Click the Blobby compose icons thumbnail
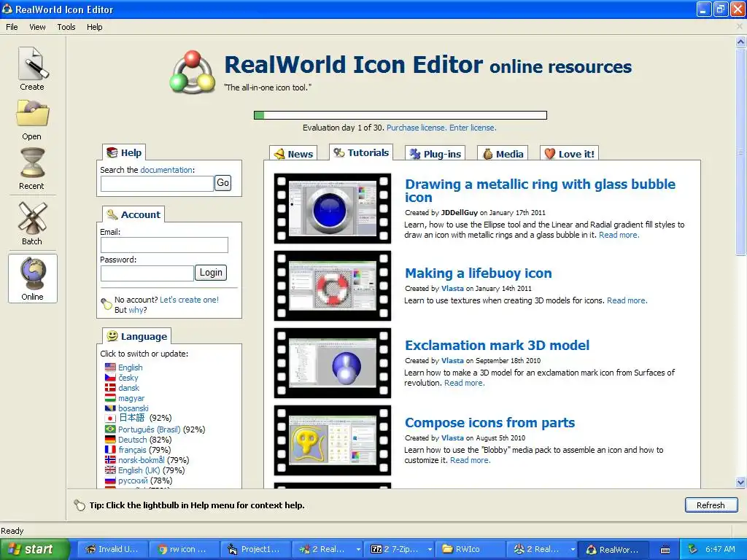The height and width of the screenshot is (560, 747). click(333, 440)
